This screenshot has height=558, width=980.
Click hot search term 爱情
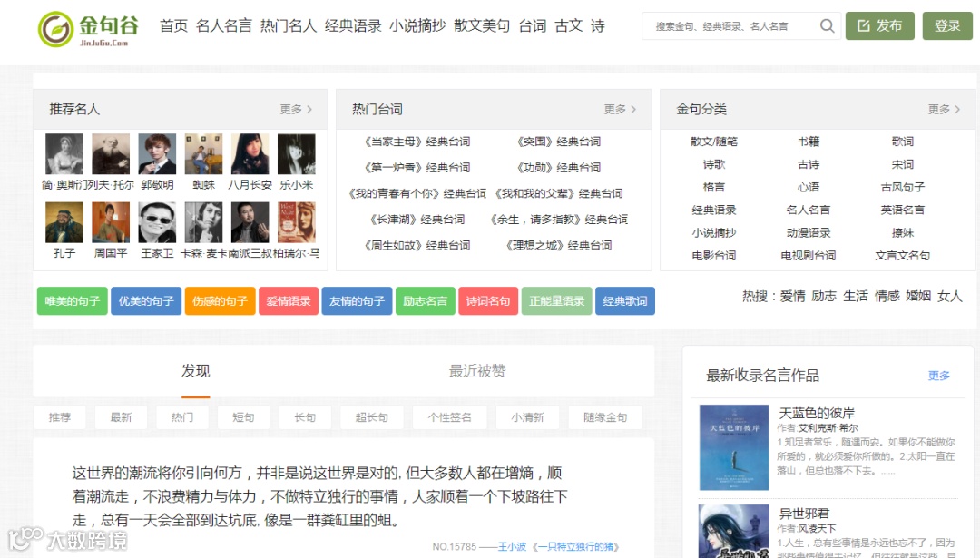pyautogui.click(x=792, y=296)
